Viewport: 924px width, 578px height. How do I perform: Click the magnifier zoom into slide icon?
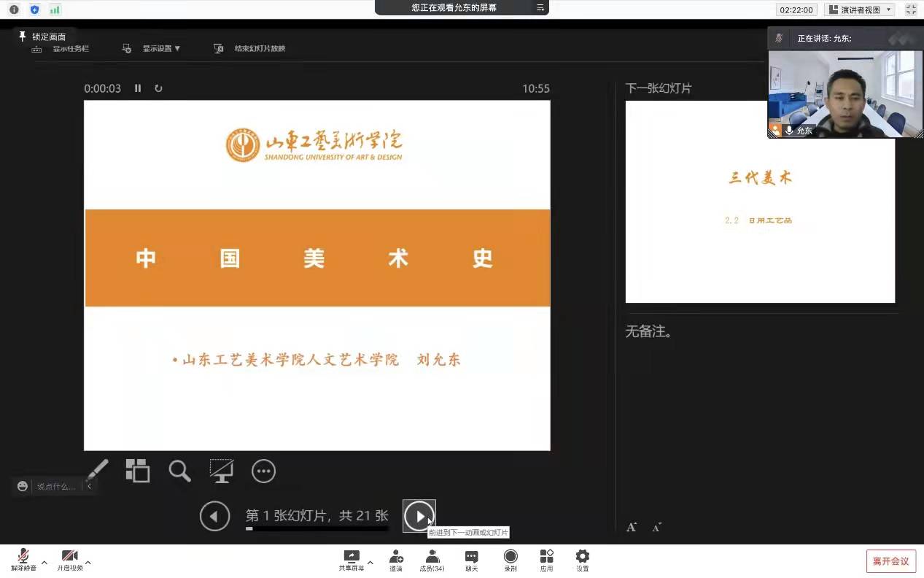pyautogui.click(x=179, y=471)
